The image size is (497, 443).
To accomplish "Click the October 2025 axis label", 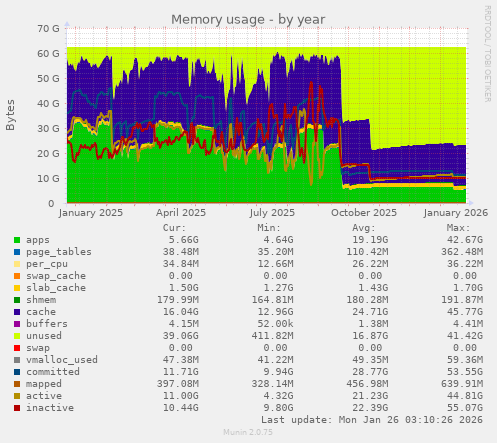I will click(x=364, y=213).
